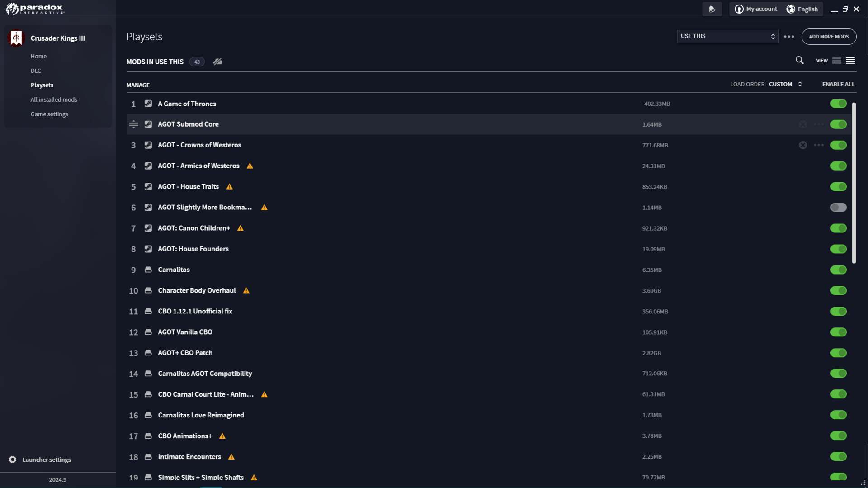Open All installed mods

coord(54,99)
